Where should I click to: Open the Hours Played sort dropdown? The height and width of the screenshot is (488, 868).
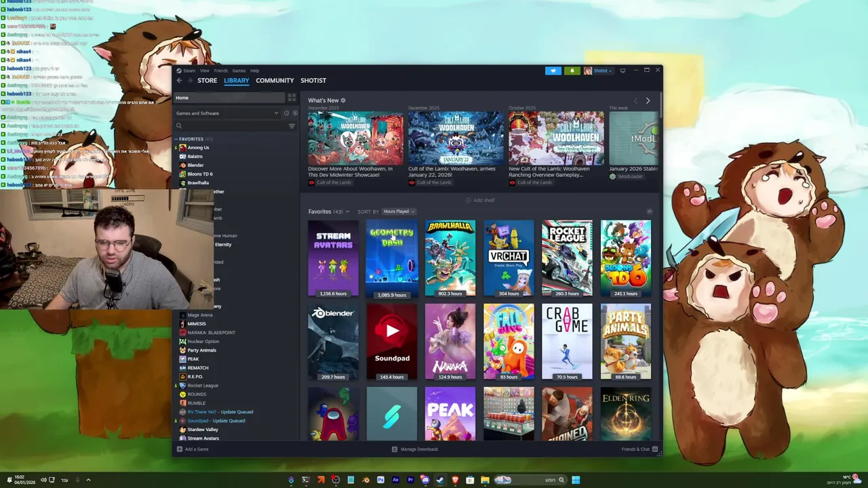[399, 211]
